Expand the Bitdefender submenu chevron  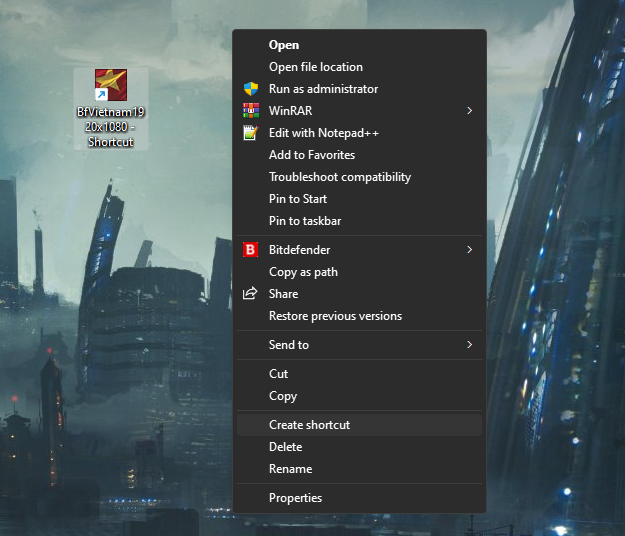469,250
